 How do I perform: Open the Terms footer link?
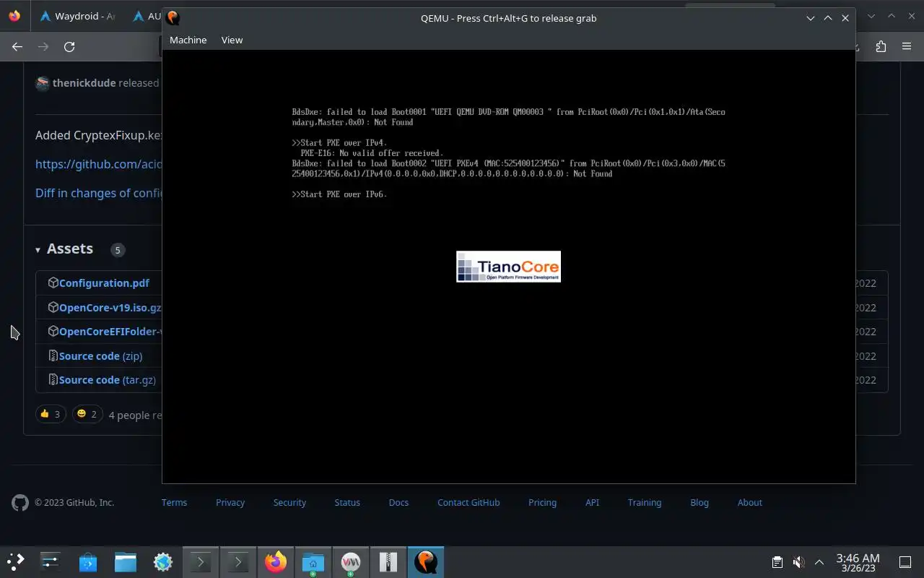174,502
